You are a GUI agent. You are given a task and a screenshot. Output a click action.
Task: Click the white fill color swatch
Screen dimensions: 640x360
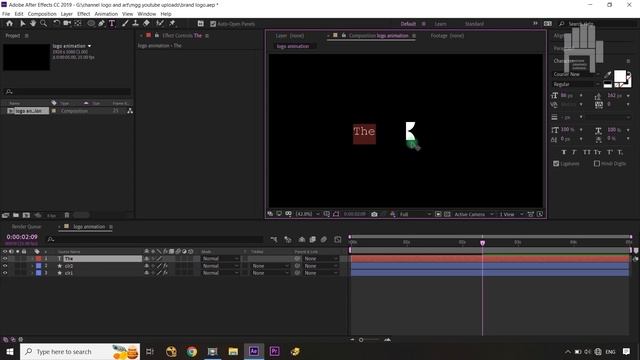point(620,76)
